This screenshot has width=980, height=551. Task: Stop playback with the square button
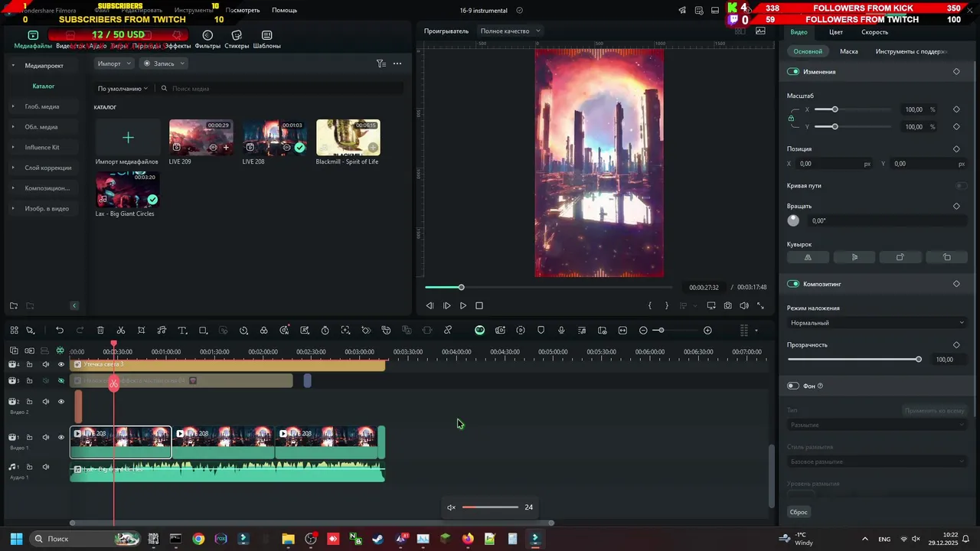[x=479, y=305]
